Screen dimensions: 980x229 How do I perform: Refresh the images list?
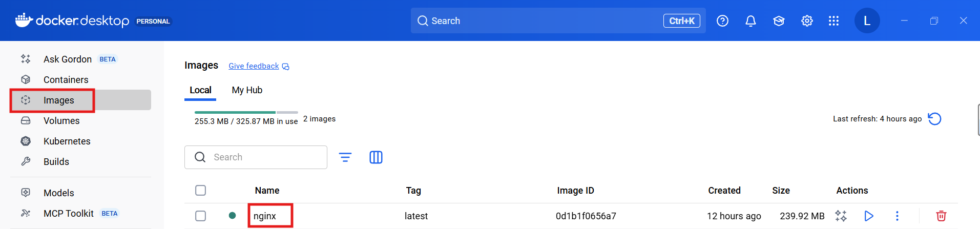934,119
